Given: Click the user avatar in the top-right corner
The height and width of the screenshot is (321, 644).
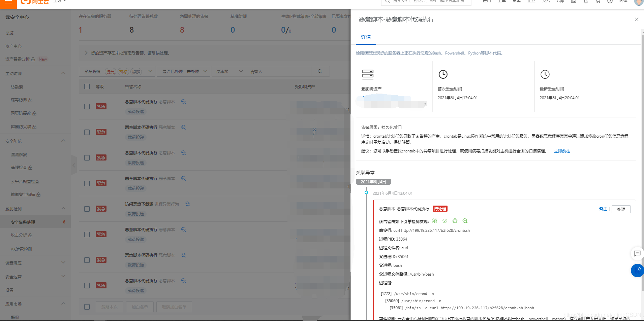Looking at the screenshot, I should click(x=639, y=3).
